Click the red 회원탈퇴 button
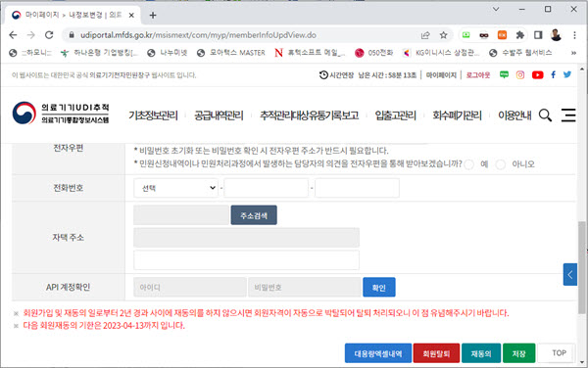This screenshot has height=368, width=588. click(x=436, y=353)
